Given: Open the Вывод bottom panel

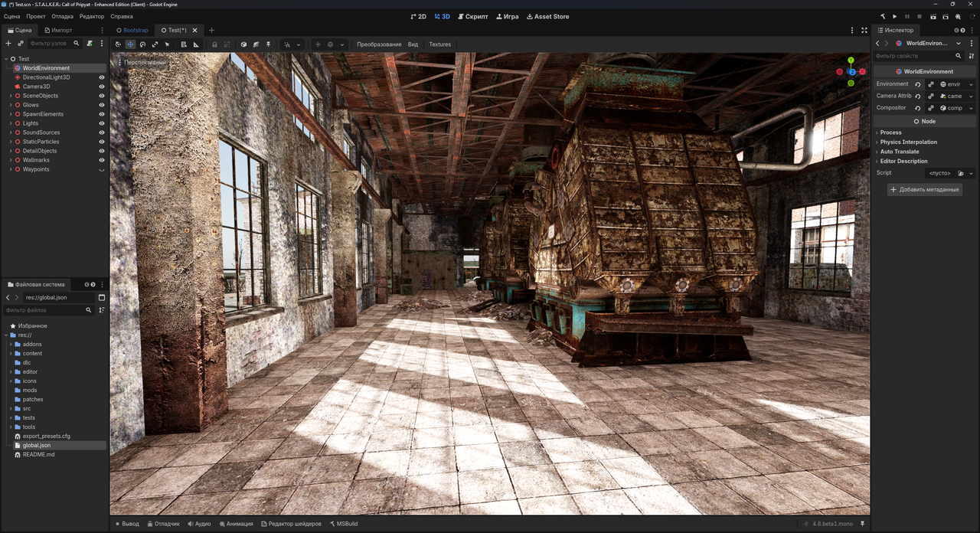Looking at the screenshot, I should 128,524.
